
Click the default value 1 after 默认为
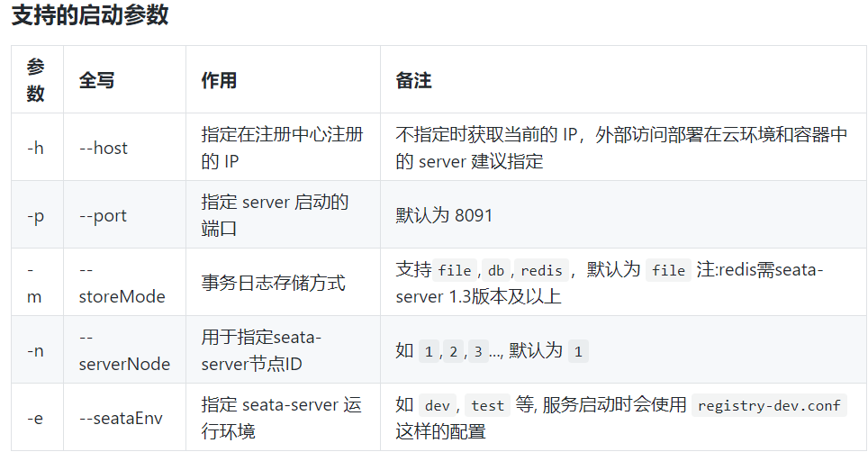578,351
